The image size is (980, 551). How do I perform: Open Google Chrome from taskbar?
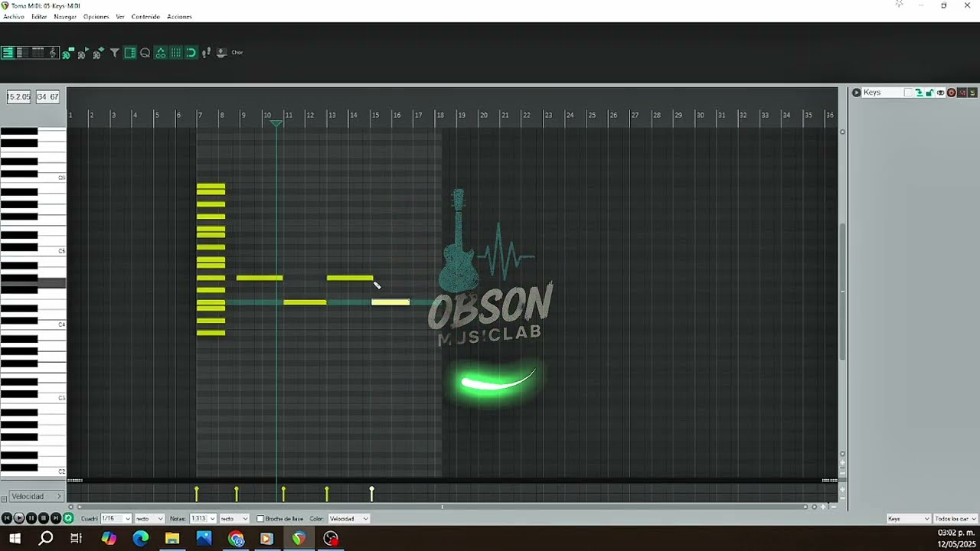(x=236, y=539)
